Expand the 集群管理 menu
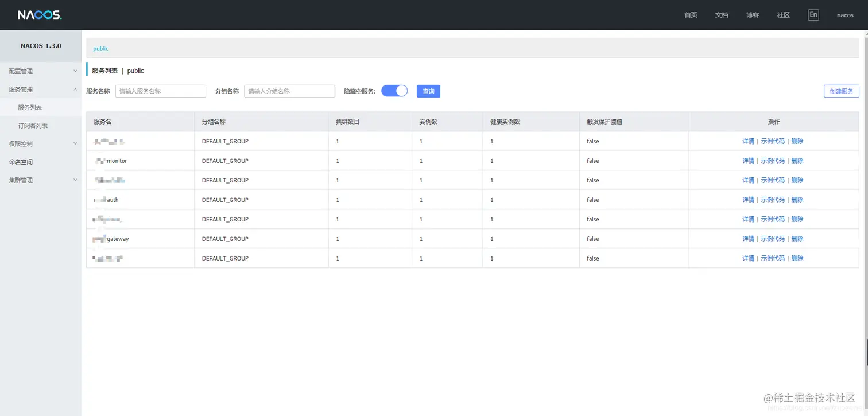Viewport: 868px width, 416px height. click(x=41, y=180)
